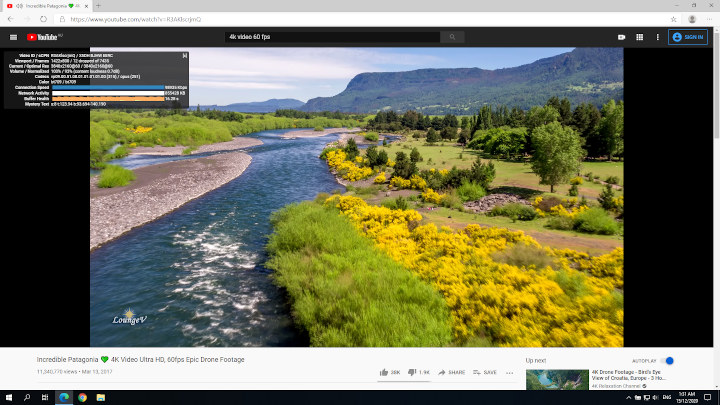Image resolution: width=720 pixels, height=405 pixels.
Task: Refresh the page with reload icon
Action: 43,19
